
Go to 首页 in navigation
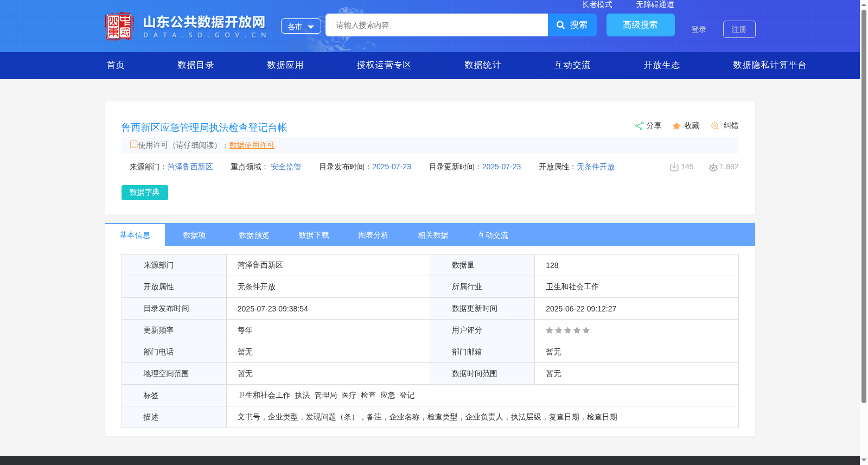(x=116, y=65)
